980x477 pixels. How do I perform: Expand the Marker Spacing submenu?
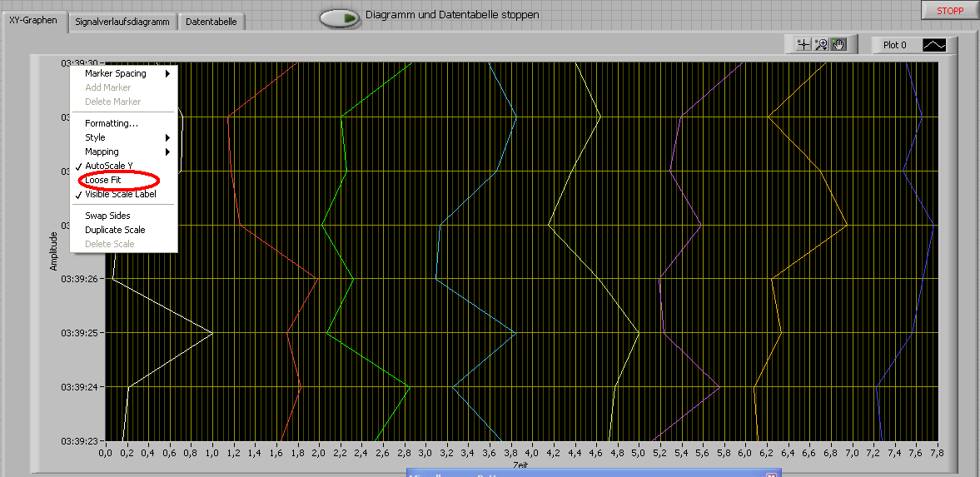coord(124,73)
